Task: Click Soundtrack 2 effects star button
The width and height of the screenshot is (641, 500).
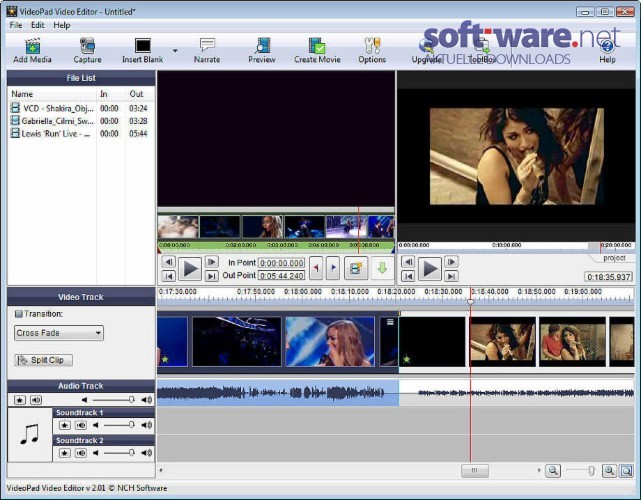Action: click(x=65, y=453)
